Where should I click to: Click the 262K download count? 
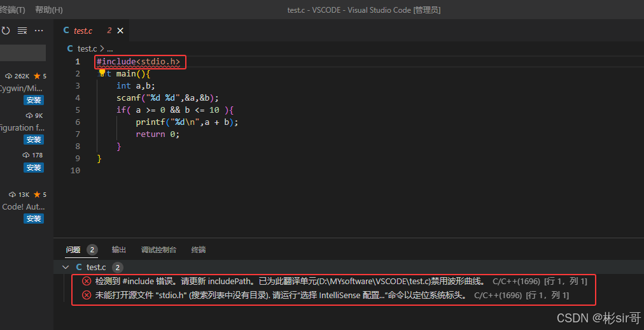pos(22,76)
